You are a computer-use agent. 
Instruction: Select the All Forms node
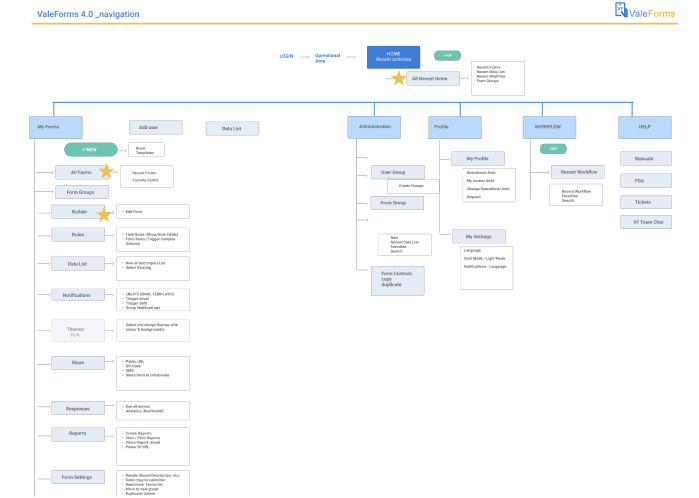click(x=82, y=173)
